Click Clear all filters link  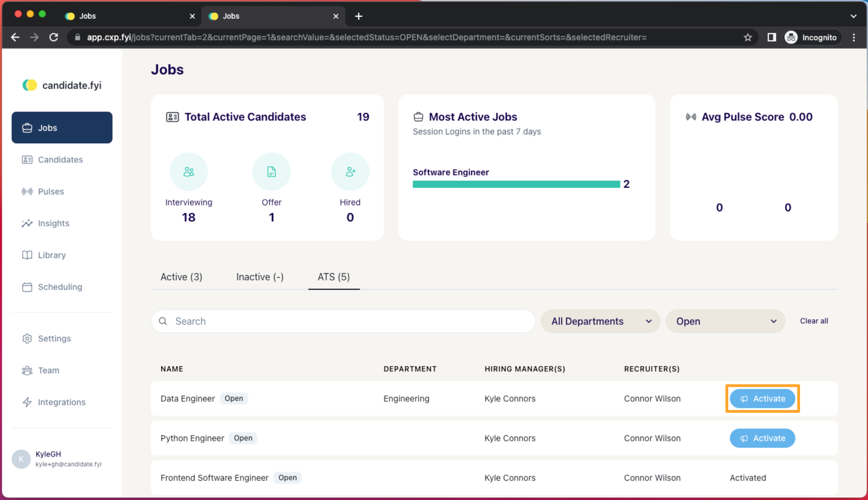814,321
